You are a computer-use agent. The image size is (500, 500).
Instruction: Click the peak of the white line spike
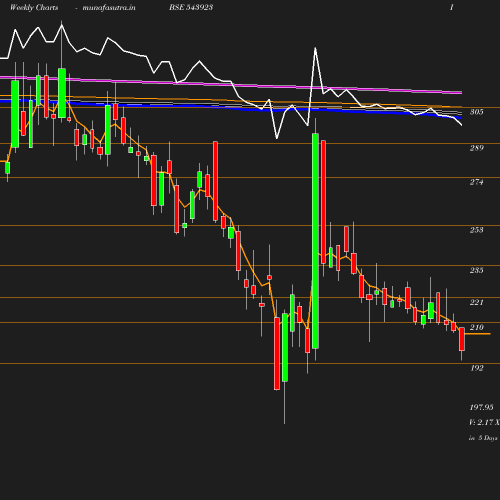coord(315,49)
